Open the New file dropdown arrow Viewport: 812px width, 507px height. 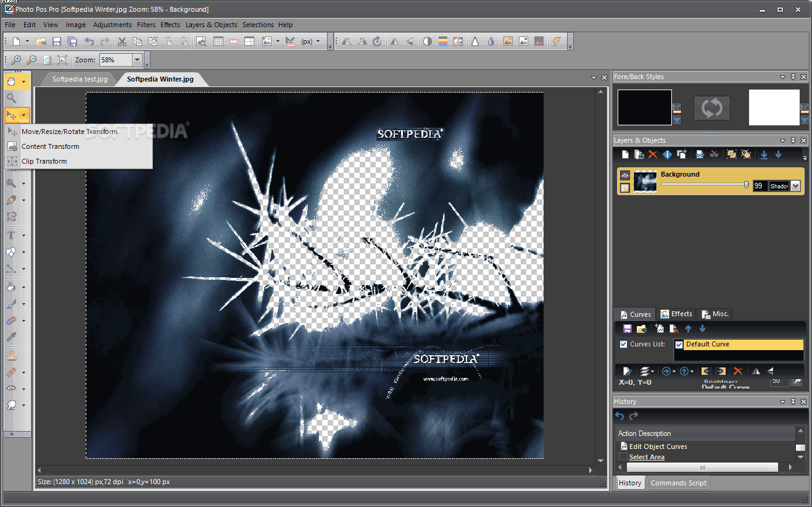(27, 41)
